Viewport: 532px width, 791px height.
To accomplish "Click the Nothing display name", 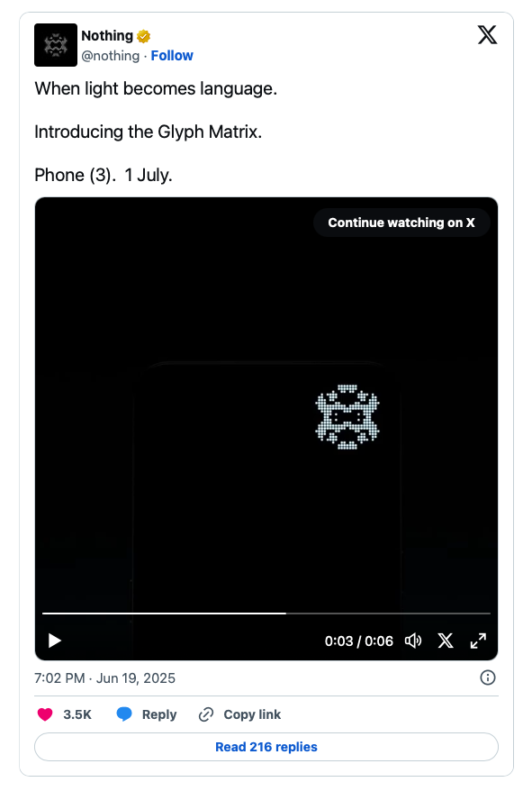I will coord(107,36).
